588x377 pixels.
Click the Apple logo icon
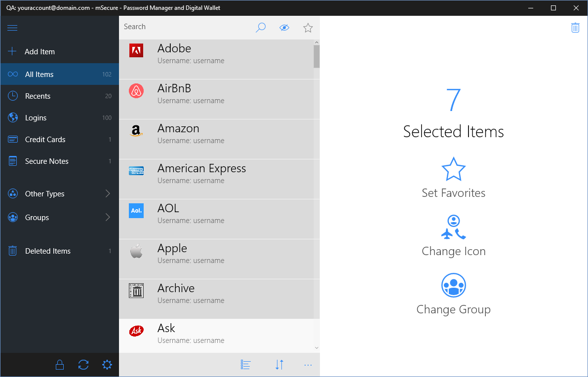coord(136,251)
